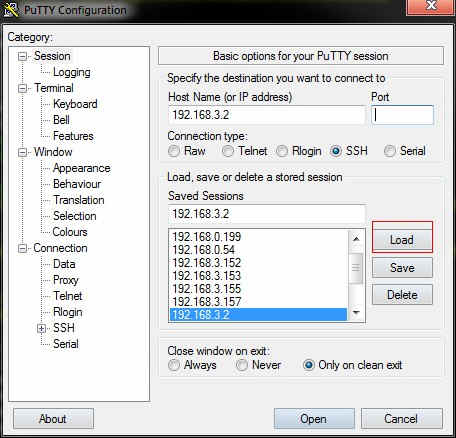Open the Rlogin category in tree

(x=68, y=312)
